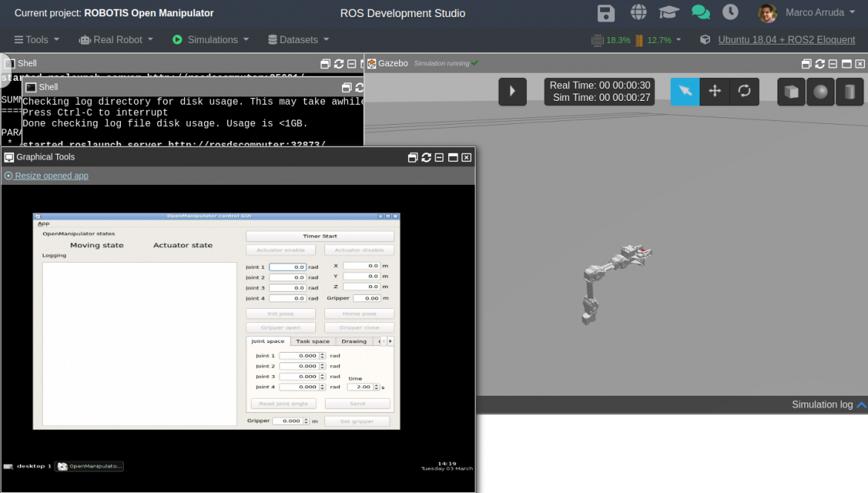Click the front Shell terminal icon
Screen dimensions: 868x493
point(31,87)
